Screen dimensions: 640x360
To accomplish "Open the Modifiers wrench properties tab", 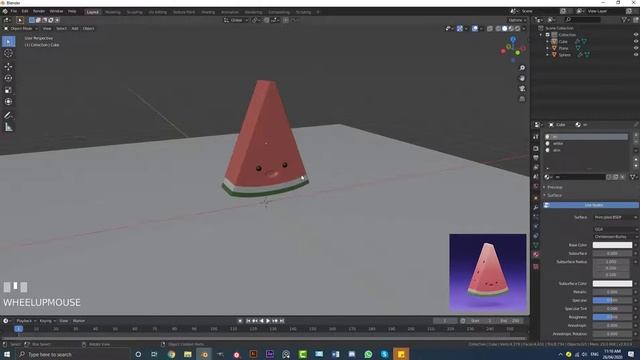I will tap(536, 208).
